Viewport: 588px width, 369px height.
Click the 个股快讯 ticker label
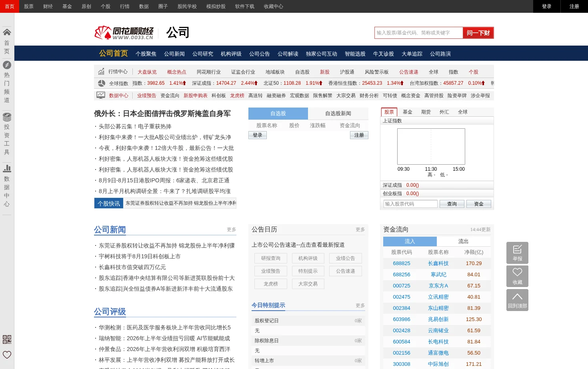109,203
